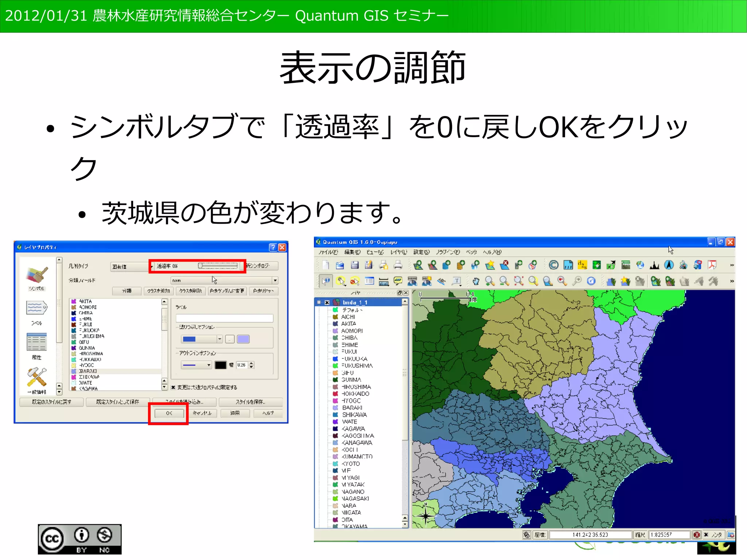This screenshot has width=747, height=560.
Task: Click the Zoom Full extent icon
Action: (x=519, y=281)
